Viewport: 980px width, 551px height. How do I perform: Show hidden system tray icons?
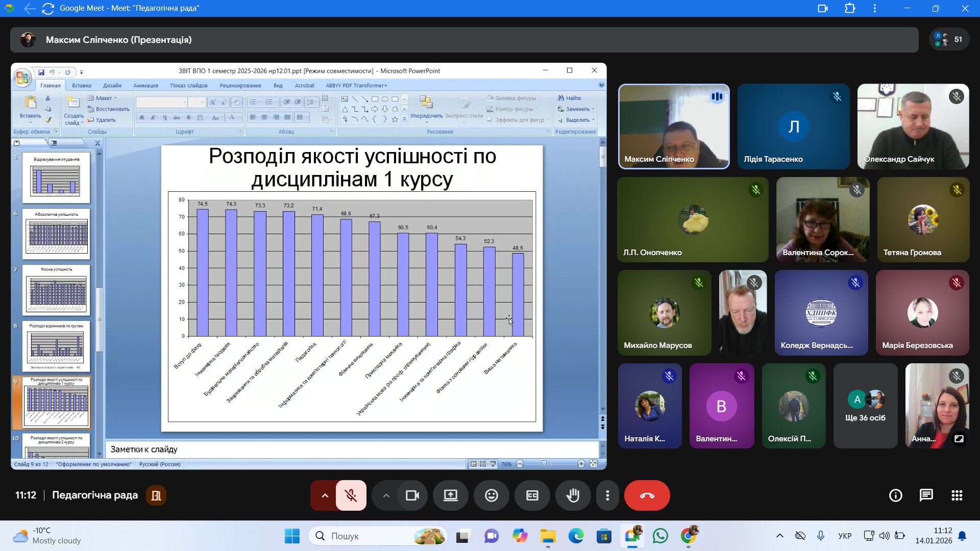click(x=779, y=536)
